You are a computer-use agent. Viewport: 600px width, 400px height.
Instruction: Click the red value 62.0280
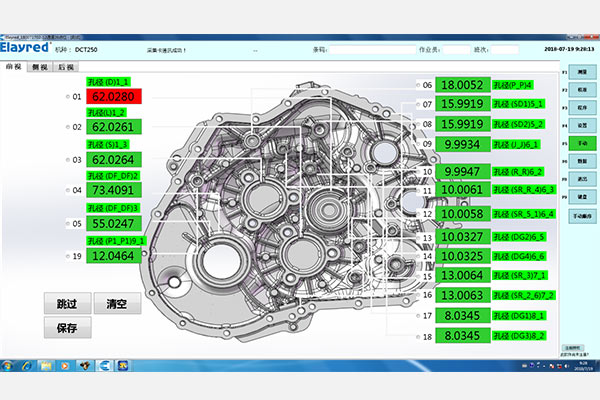pos(114,96)
